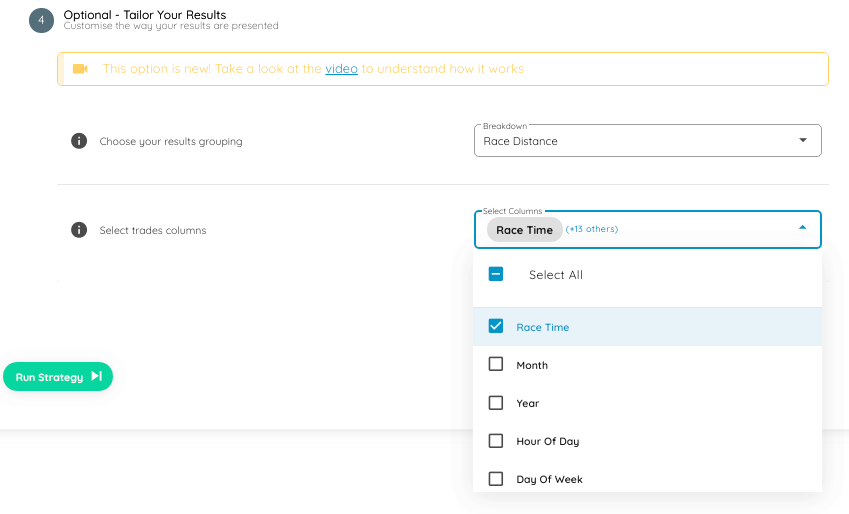Open the video link in banner

[x=341, y=69]
